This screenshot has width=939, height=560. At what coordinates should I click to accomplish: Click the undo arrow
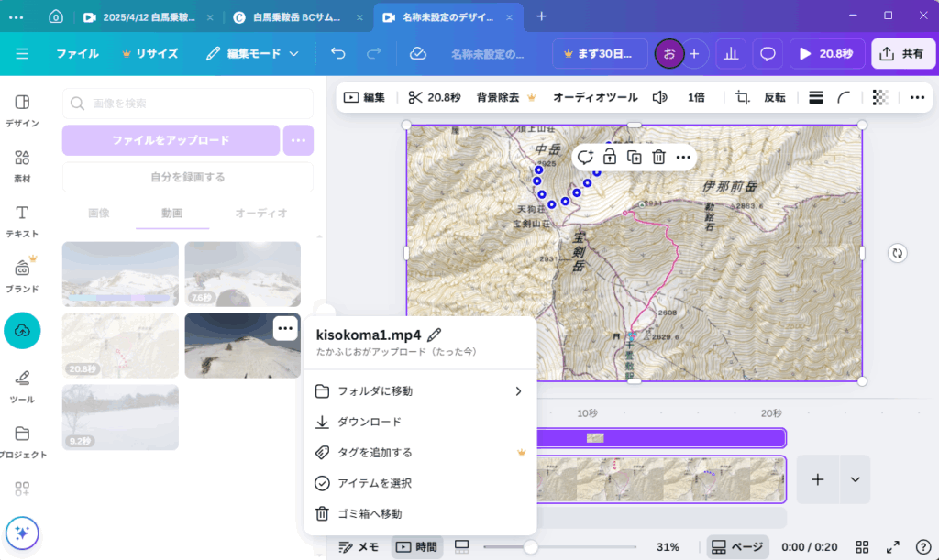[x=338, y=54]
